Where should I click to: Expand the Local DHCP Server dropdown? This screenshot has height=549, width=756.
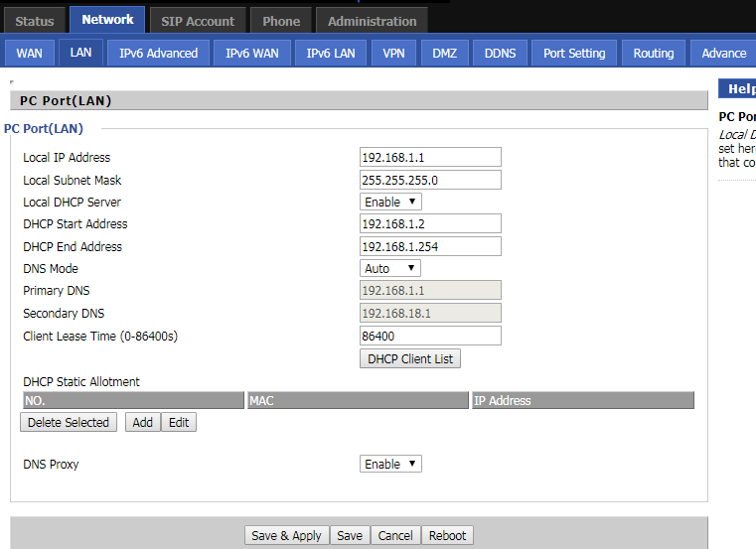[390, 202]
